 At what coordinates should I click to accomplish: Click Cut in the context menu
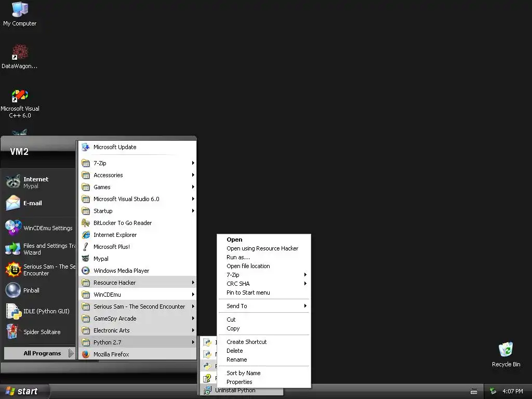[x=264, y=320]
